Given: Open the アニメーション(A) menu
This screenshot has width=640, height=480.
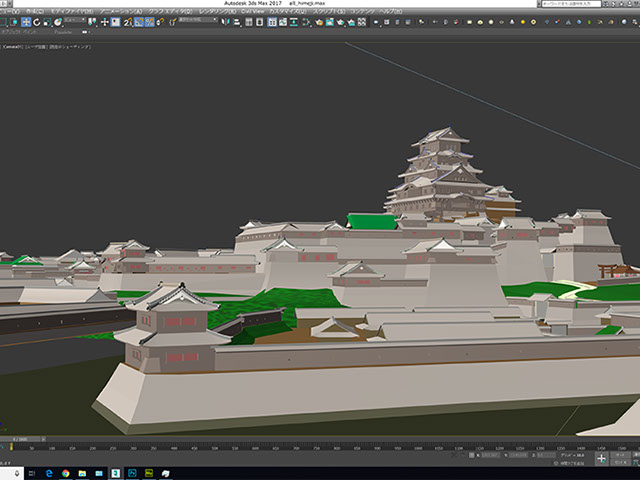Looking at the screenshot, I should point(120,11).
